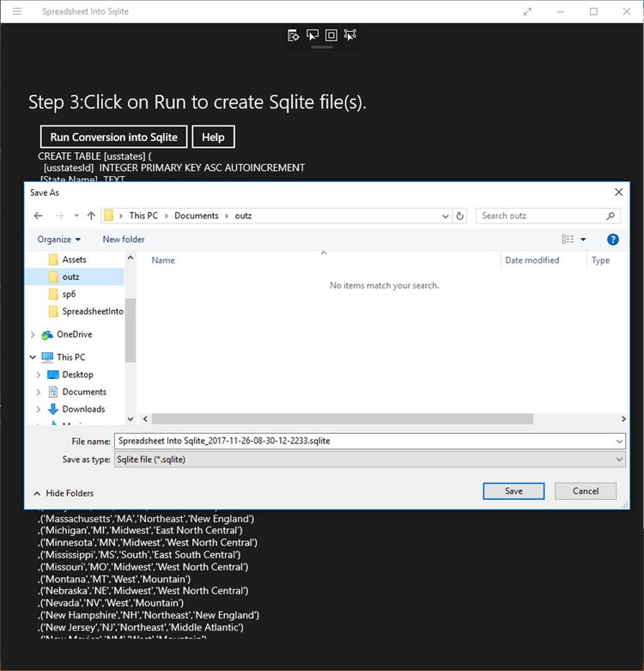644x671 pixels.
Task: Click the file list horizontal scrollbar thumb
Action: (x=342, y=419)
